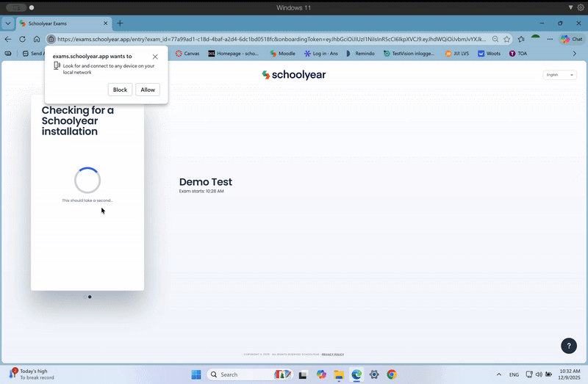Open the Moodle bookmark
The height and width of the screenshot is (384, 588).
coord(283,54)
